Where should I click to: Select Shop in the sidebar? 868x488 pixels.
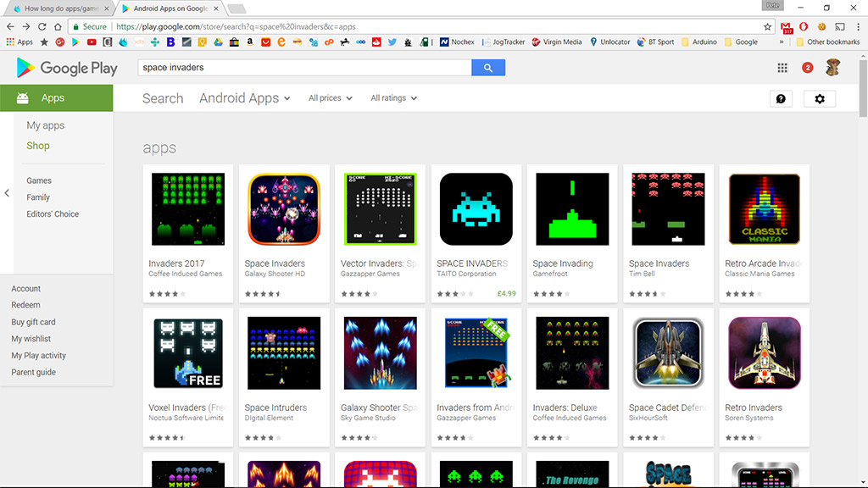point(38,146)
